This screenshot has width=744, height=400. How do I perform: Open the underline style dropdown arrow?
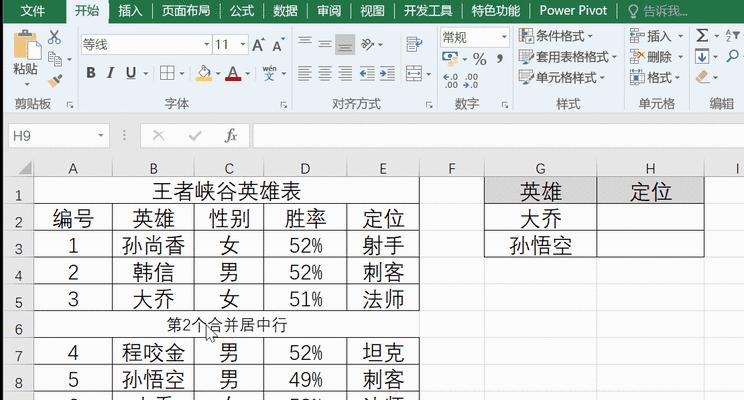coord(146,74)
